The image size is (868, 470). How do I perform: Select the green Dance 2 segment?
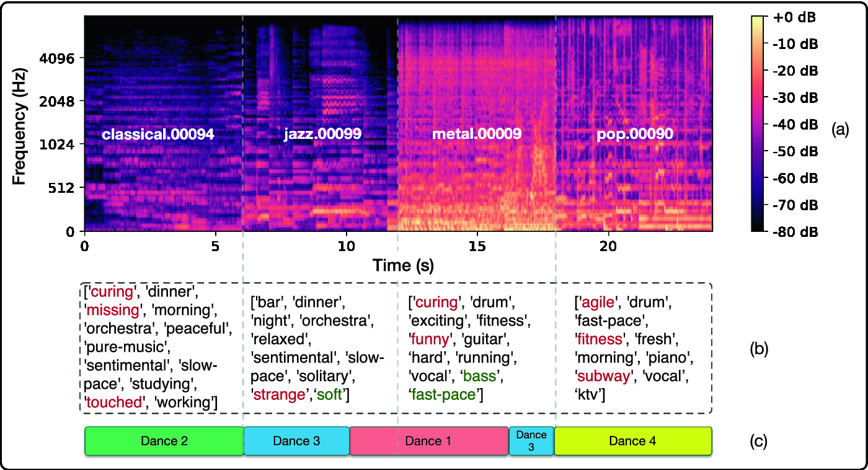pos(164,441)
